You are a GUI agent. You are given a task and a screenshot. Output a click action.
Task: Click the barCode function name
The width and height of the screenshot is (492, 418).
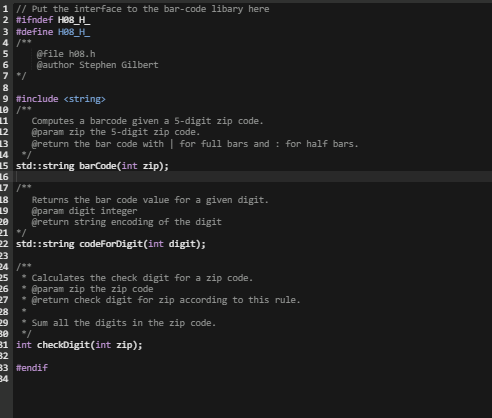tap(98, 166)
